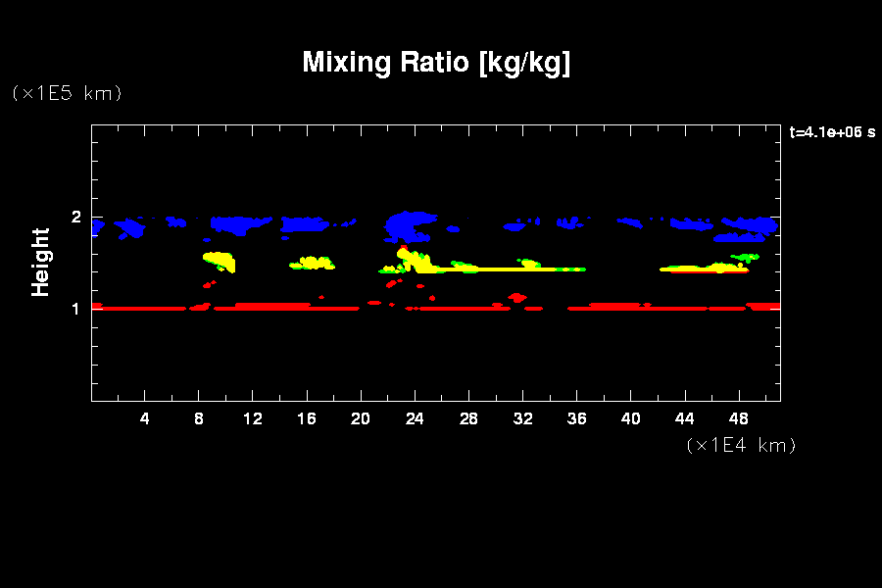The height and width of the screenshot is (588, 882).
Task: Select x-axis tick label 40
Action: click(630, 418)
